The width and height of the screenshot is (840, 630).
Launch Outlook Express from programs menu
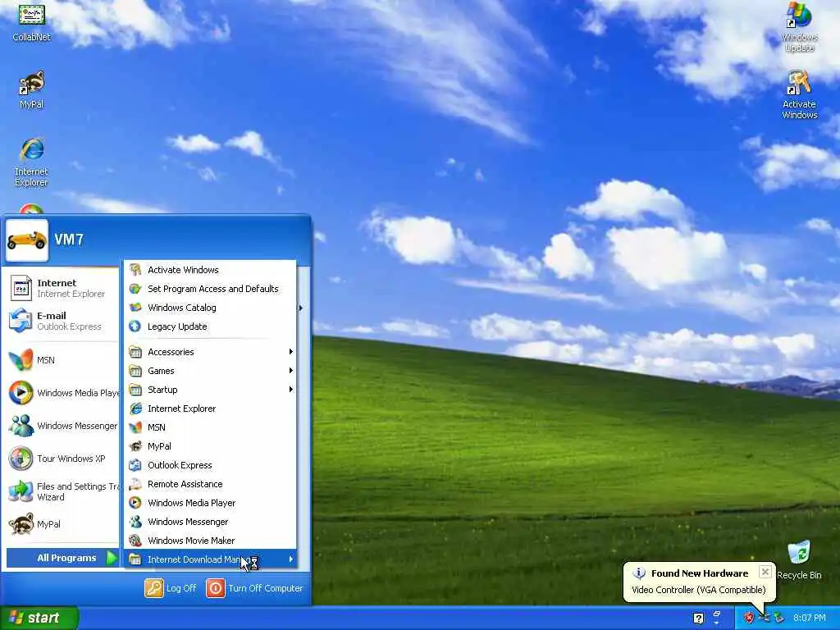[x=210, y=465]
